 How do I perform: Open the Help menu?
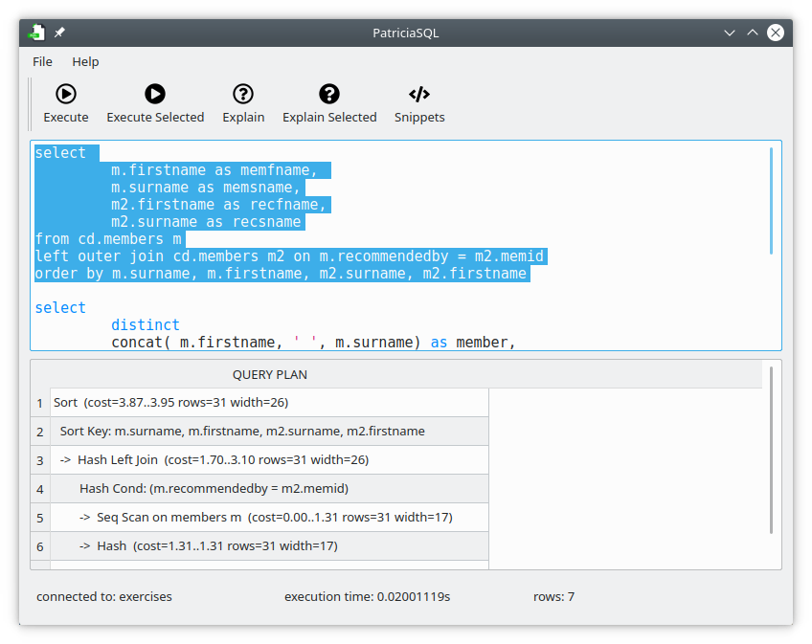85,61
